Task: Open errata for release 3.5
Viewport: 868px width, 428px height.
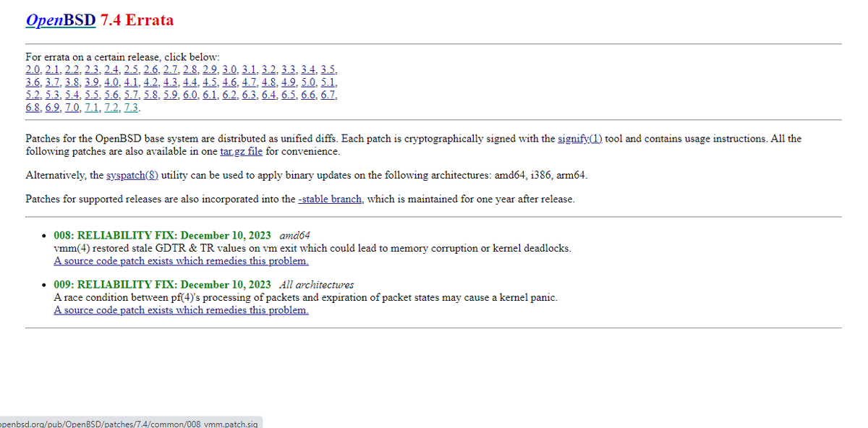Action: 328,70
